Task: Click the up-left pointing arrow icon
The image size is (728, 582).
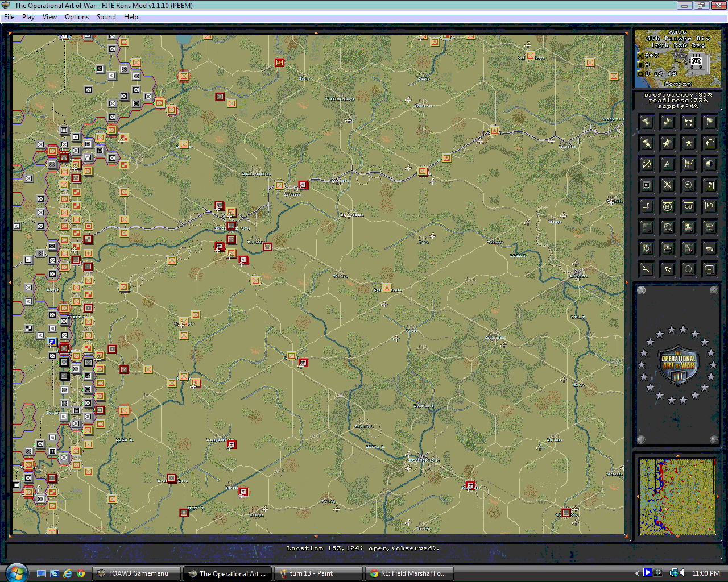Action: 668,269
